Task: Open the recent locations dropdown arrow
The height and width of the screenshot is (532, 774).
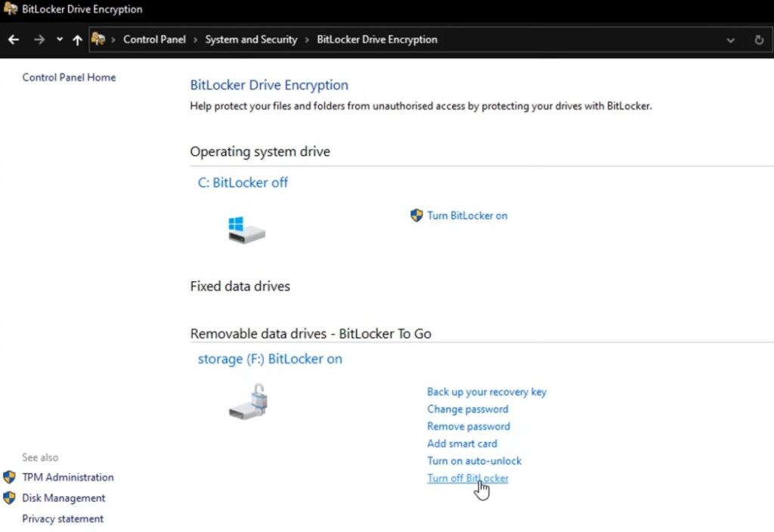Action: point(59,39)
